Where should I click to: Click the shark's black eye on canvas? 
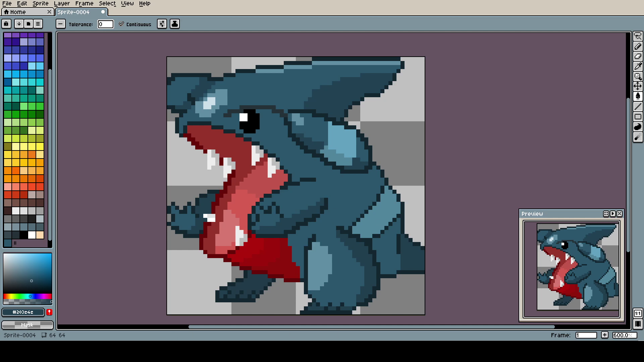tap(249, 121)
